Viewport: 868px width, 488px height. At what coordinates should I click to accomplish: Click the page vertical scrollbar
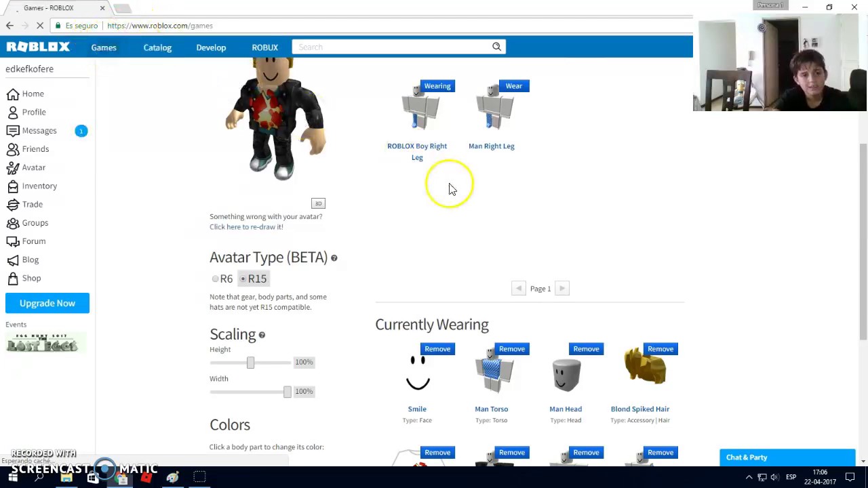(863, 241)
